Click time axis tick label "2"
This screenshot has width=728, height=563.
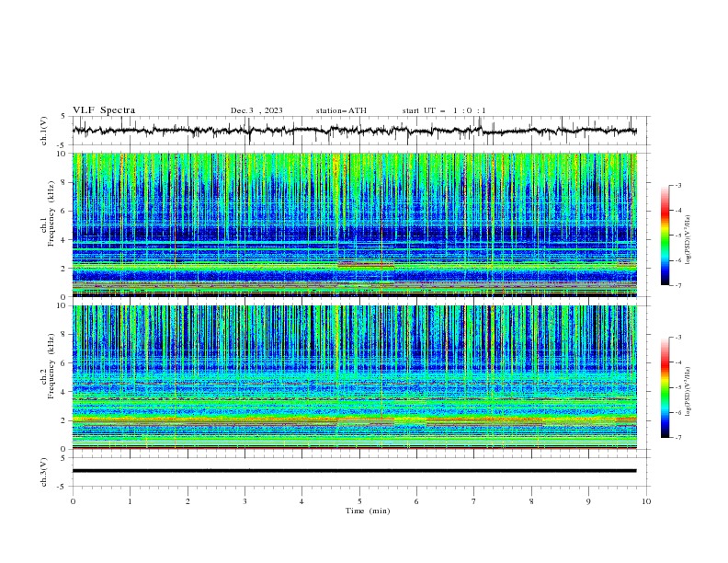coord(188,501)
